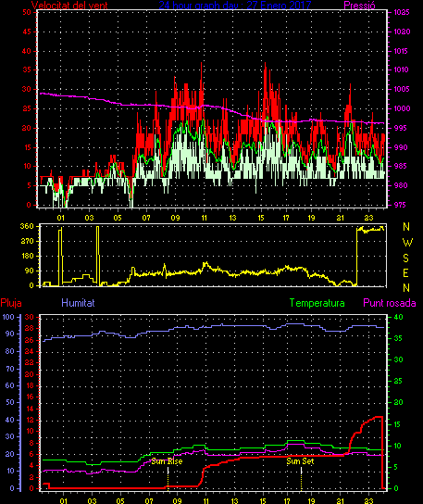Click the wind speed axis value 25

pyautogui.click(x=27, y=108)
